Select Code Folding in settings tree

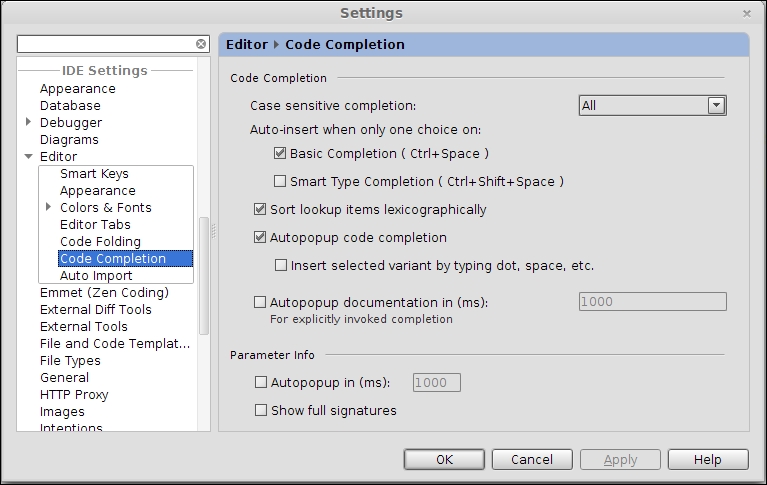click(100, 242)
